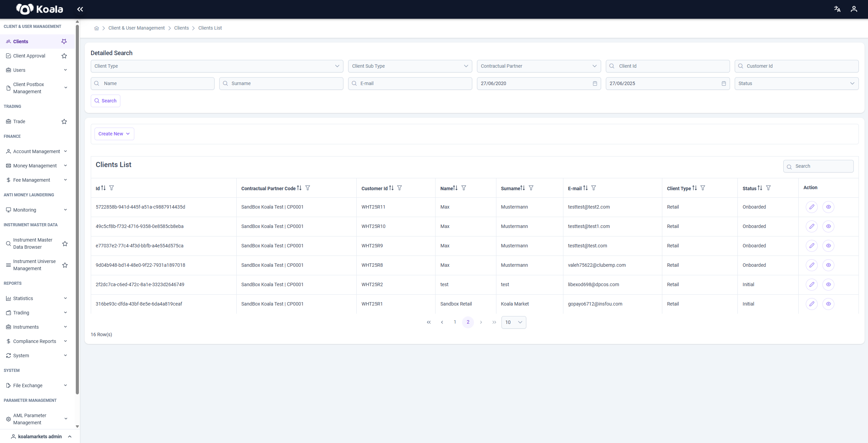The image size is (868, 443).
Task: Open Statistics reports menu
Action: click(x=37, y=298)
